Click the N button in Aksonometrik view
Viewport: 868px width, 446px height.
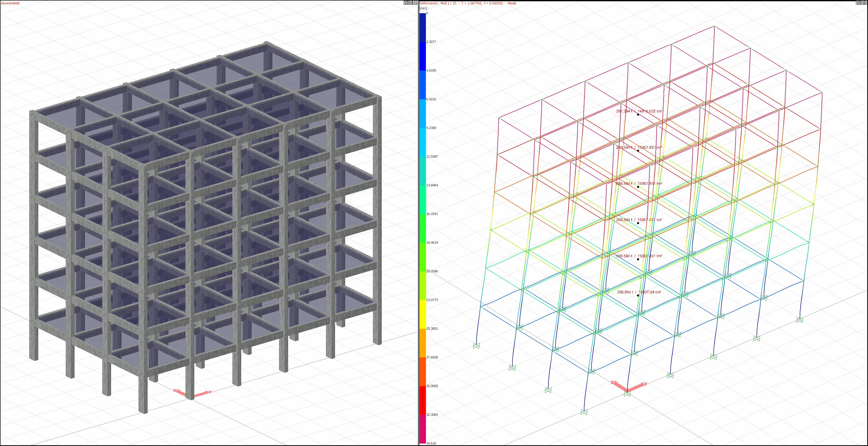point(410,3)
